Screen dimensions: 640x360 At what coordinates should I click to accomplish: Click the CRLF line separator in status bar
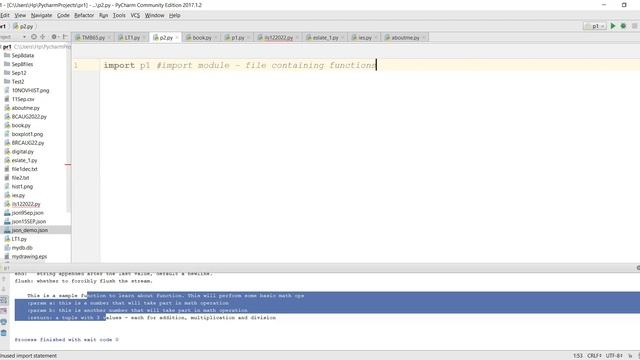(x=594, y=356)
